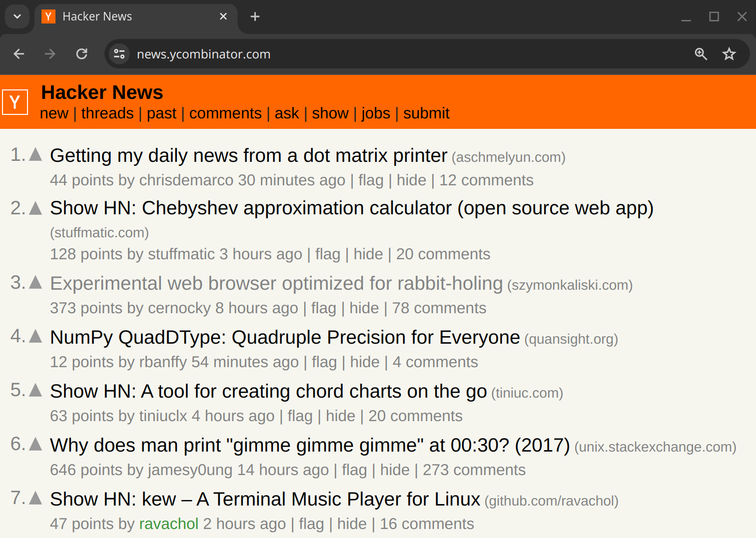The height and width of the screenshot is (538, 756).
Task: Hide the kew Terminal Music Player story
Action: tap(352, 524)
